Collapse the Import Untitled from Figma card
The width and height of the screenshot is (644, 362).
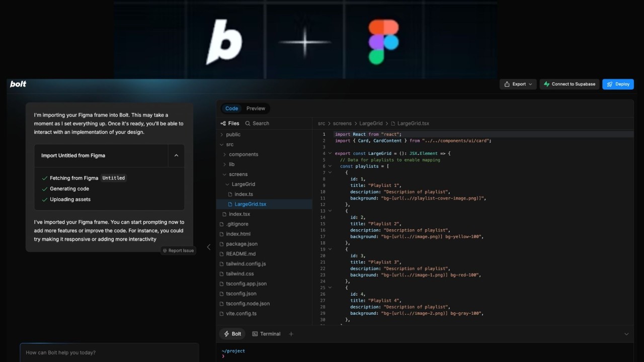click(x=176, y=155)
